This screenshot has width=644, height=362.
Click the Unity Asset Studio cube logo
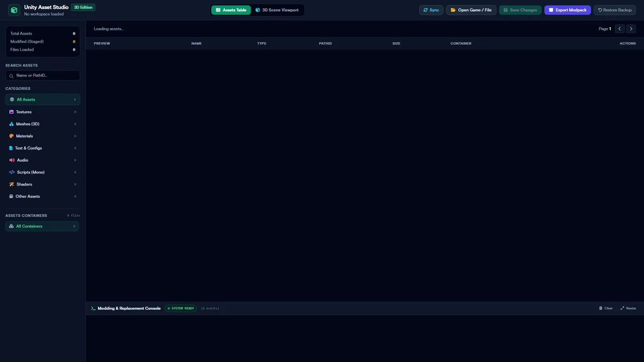coord(14,10)
